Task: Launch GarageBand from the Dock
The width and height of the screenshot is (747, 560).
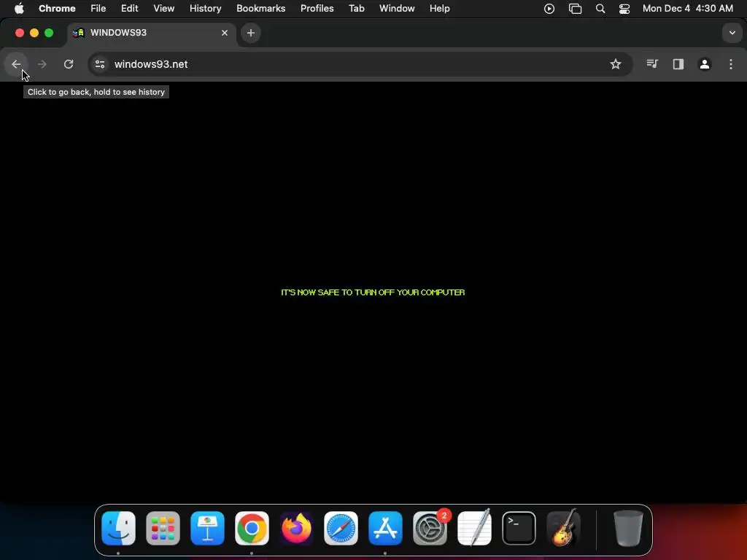Action: pyautogui.click(x=564, y=528)
